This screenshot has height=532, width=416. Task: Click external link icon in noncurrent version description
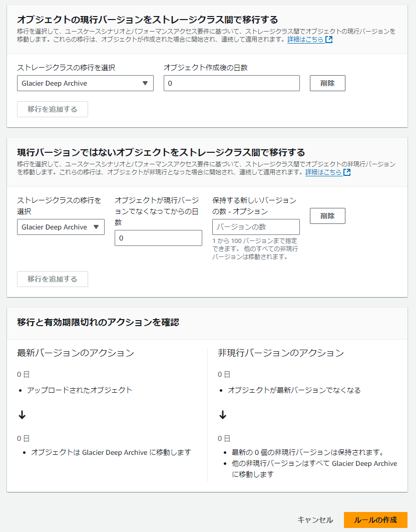click(x=347, y=172)
